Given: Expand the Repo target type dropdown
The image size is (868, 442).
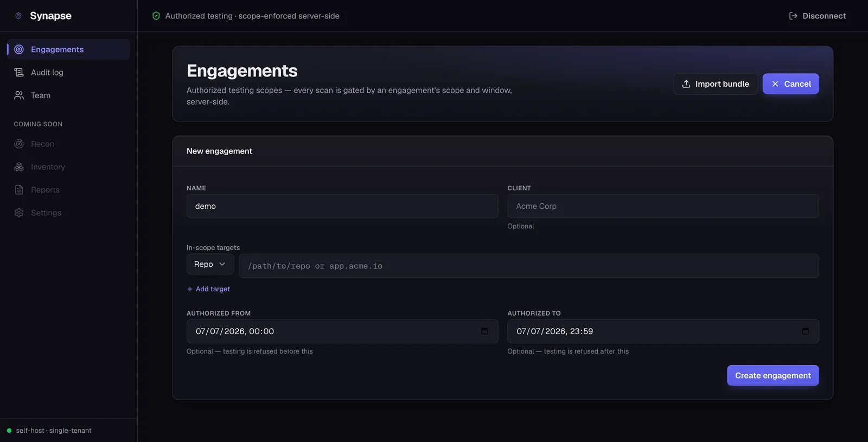Looking at the screenshot, I should [210, 264].
